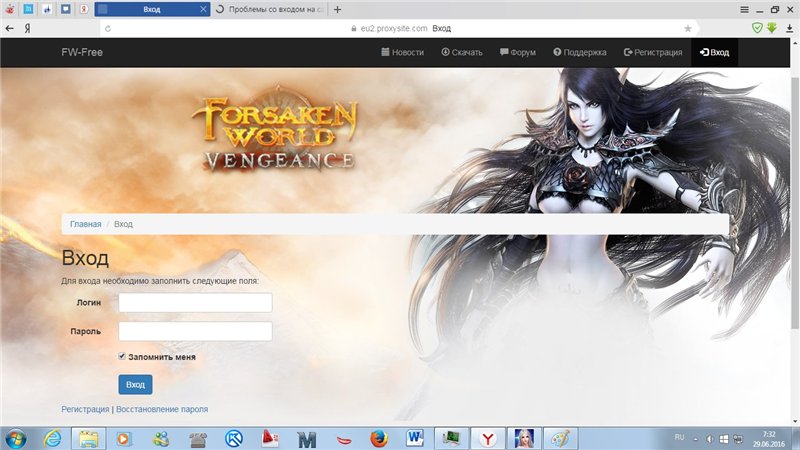Click the Главная breadcrumb link
The width and height of the screenshot is (800, 450).
tap(85, 224)
